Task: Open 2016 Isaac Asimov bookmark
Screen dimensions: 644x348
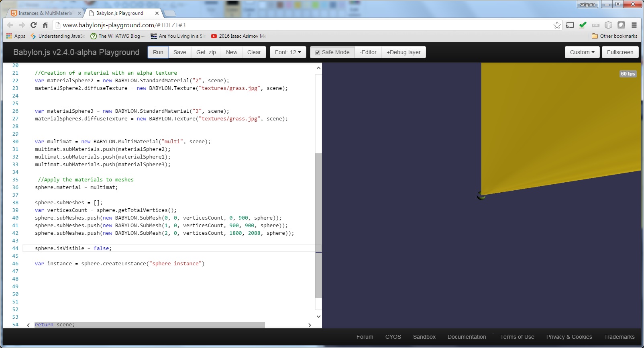Action: click(x=238, y=36)
